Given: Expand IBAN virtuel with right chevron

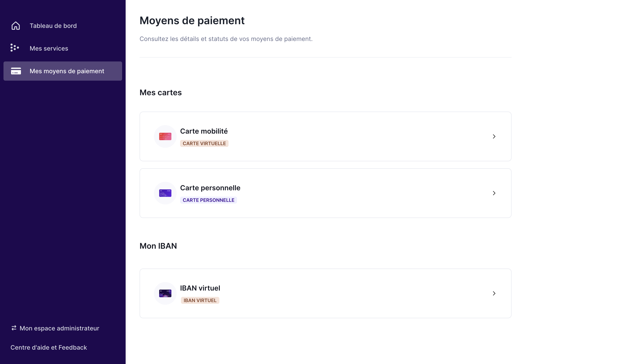Looking at the screenshot, I should (x=494, y=293).
